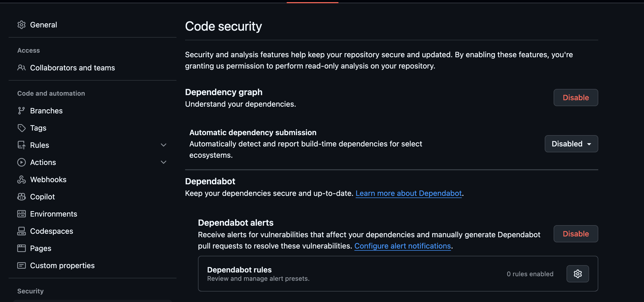The height and width of the screenshot is (302, 644).
Task: Click the Copilot icon in the sidebar
Action: [22, 197]
